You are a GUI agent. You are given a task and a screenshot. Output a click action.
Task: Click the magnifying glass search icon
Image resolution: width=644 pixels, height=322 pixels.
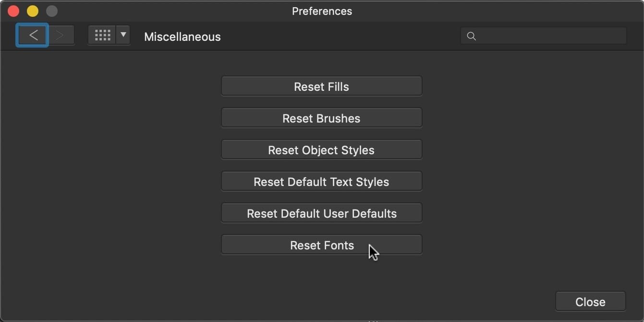(x=472, y=36)
